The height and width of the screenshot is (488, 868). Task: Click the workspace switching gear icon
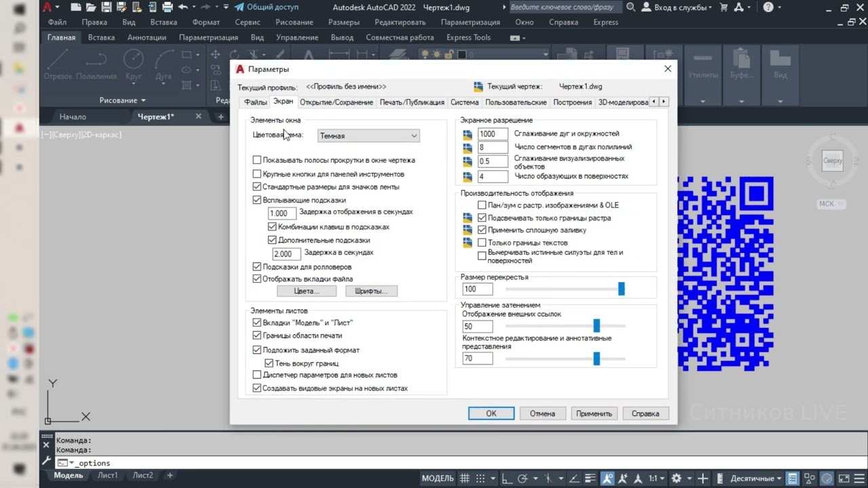[x=676, y=478]
